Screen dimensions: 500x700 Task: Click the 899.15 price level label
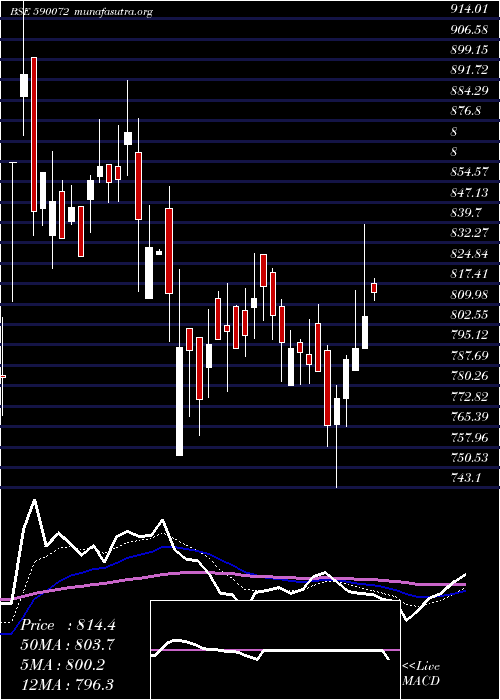(x=469, y=50)
